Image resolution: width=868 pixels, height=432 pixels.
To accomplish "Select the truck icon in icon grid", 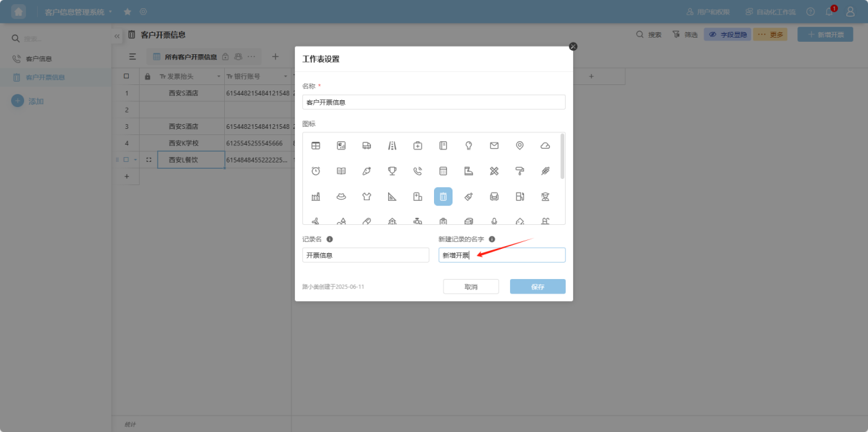I will coord(367,145).
